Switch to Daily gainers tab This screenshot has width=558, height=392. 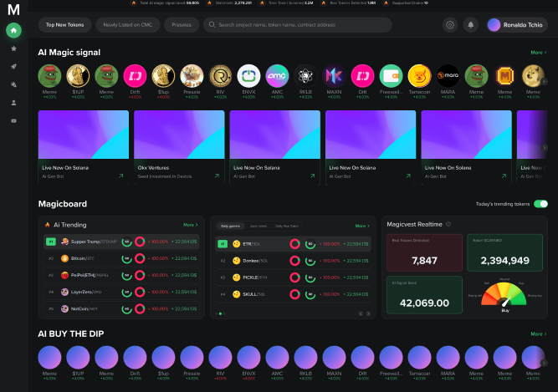click(230, 226)
